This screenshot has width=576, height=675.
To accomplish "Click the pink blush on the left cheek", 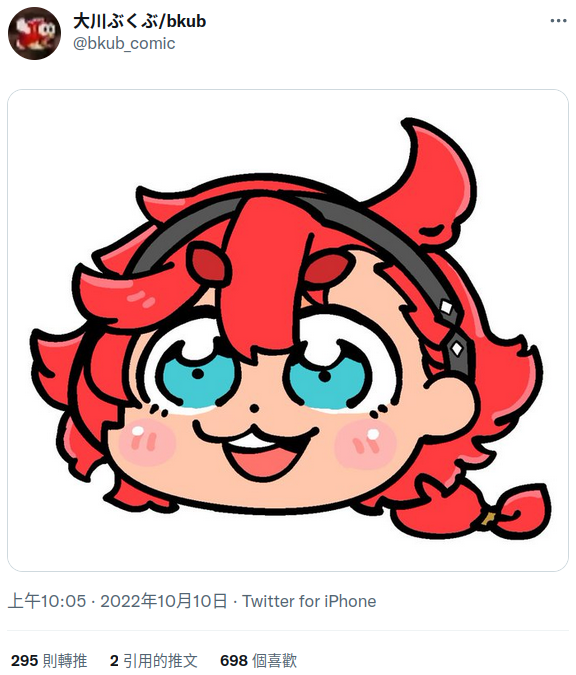I will coord(147,443).
